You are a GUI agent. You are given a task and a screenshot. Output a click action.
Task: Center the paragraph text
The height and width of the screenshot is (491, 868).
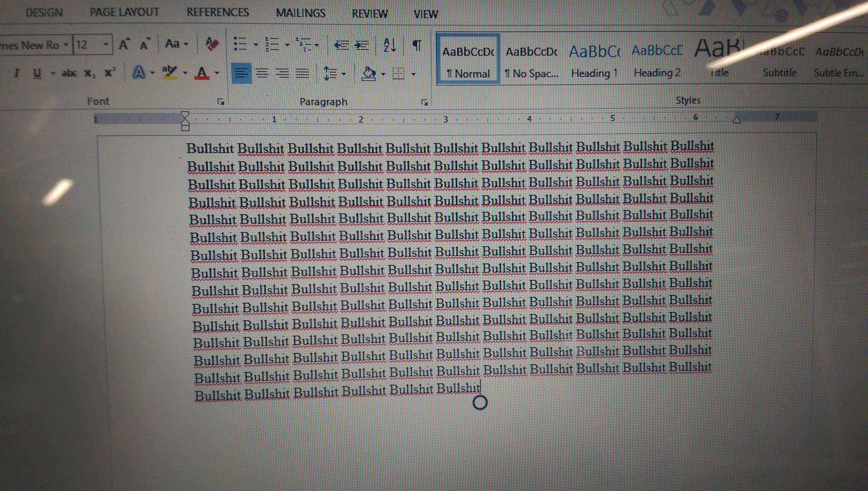pos(262,73)
